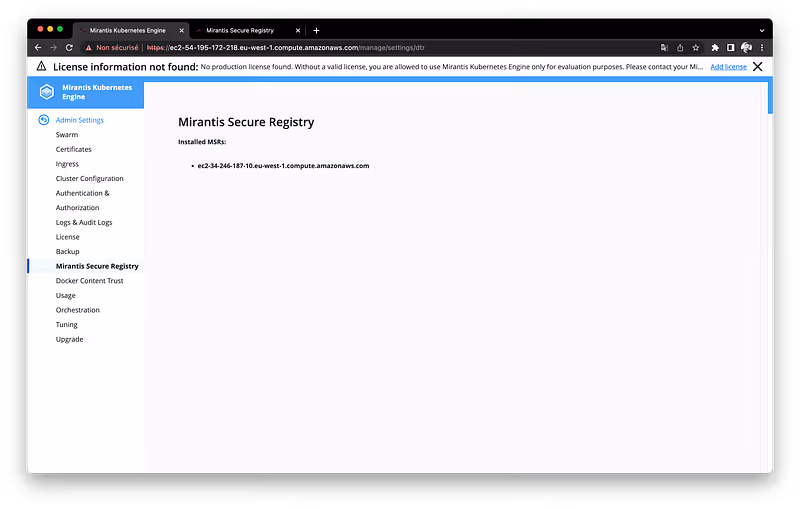Click the 'Non sécurisé' security warning icon
The height and width of the screenshot is (509, 800).
point(88,47)
